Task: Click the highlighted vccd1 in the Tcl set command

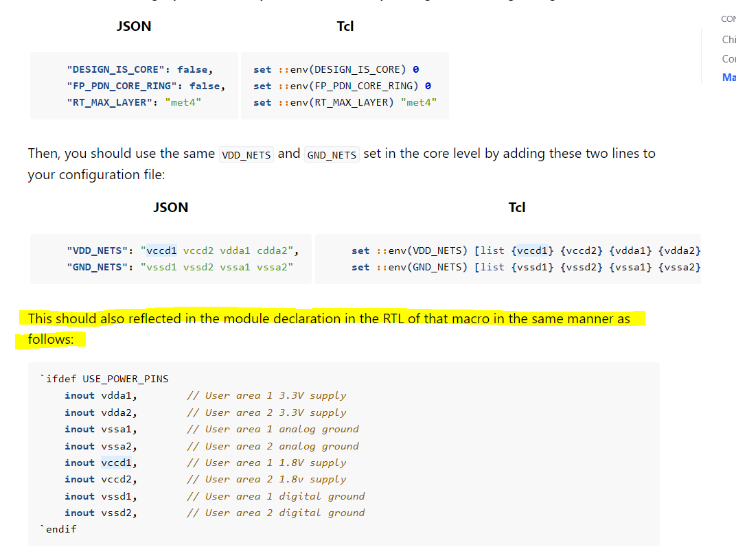Action: pos(533,250)
